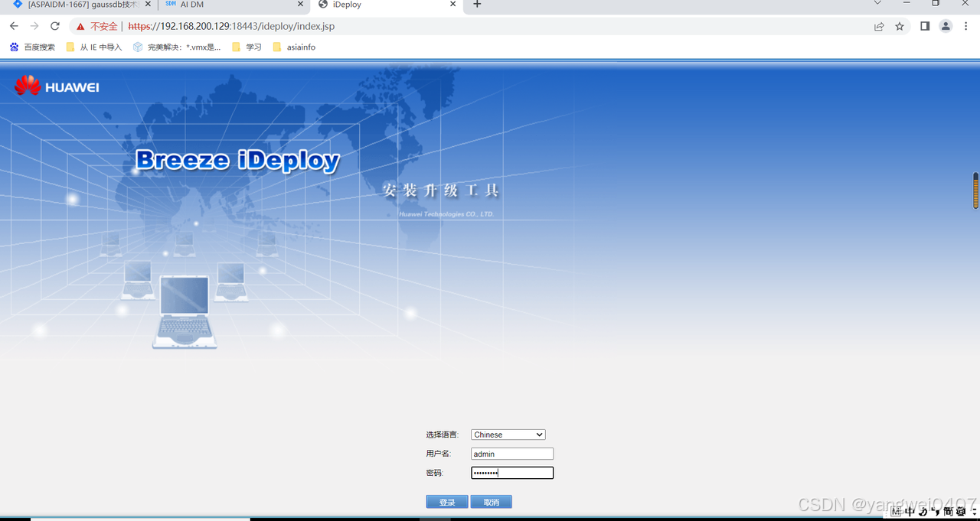980x521 pixels.
Task: Open the 百度搜索 bookmark
Action: coord(32,47)
